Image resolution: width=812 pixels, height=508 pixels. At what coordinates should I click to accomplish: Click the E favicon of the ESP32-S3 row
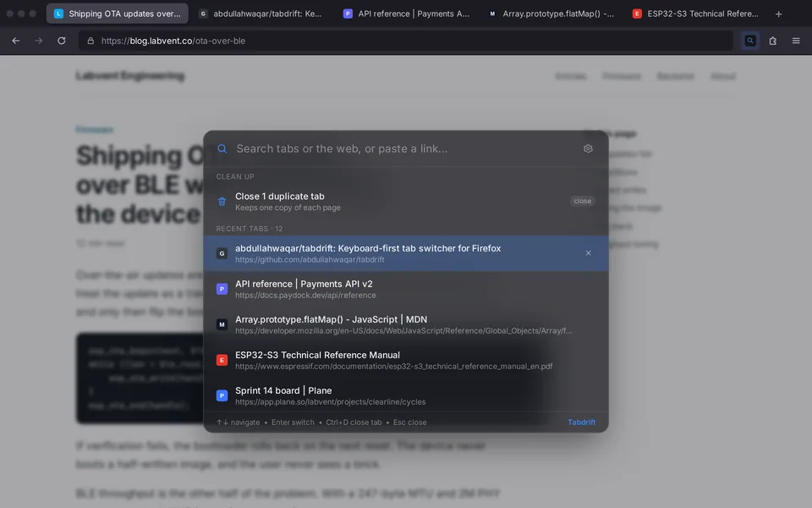click(x=222, y=360)
